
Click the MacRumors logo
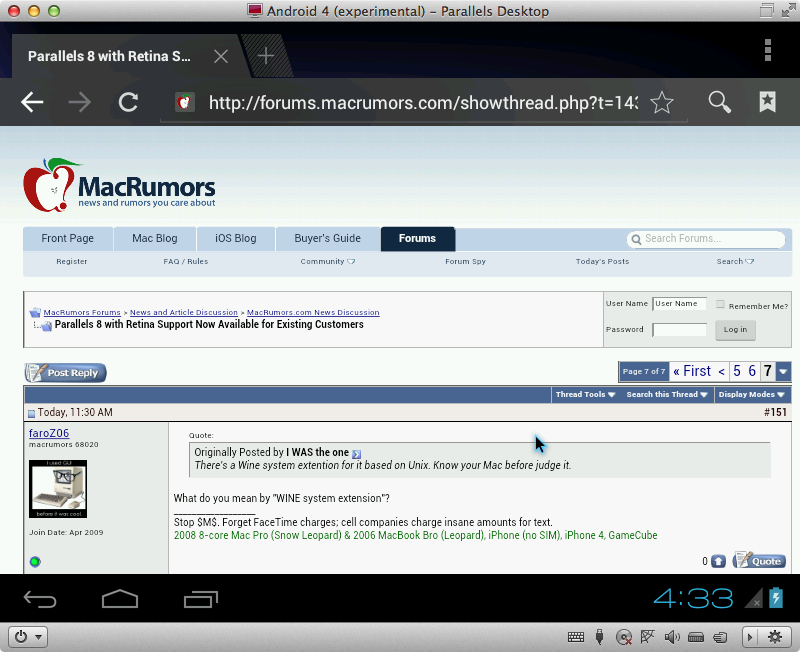pos(119,185)
